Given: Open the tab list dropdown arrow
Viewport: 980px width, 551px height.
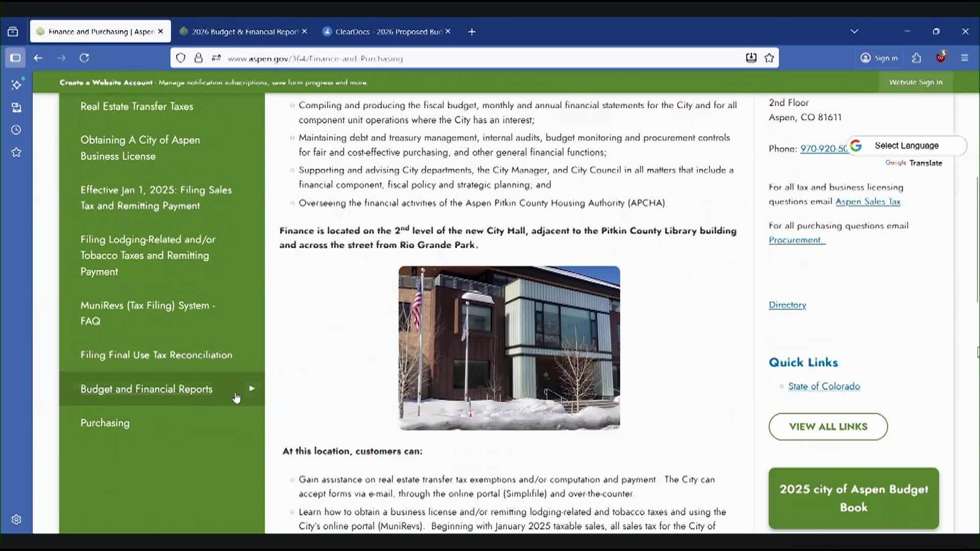Looking at the screenshot, I should [854, 31].
